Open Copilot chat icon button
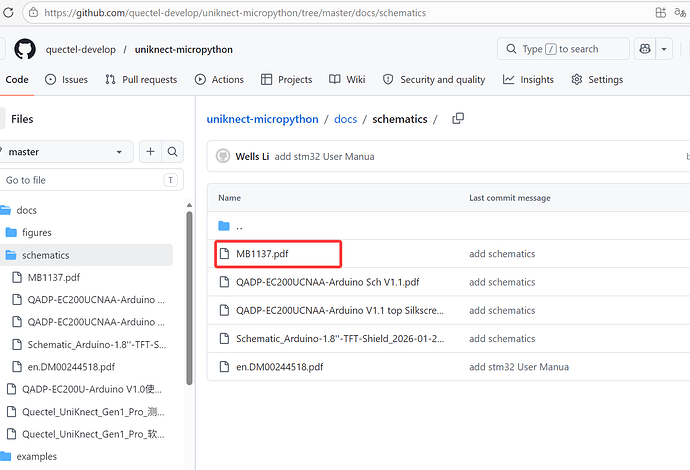 pos(645,48)
